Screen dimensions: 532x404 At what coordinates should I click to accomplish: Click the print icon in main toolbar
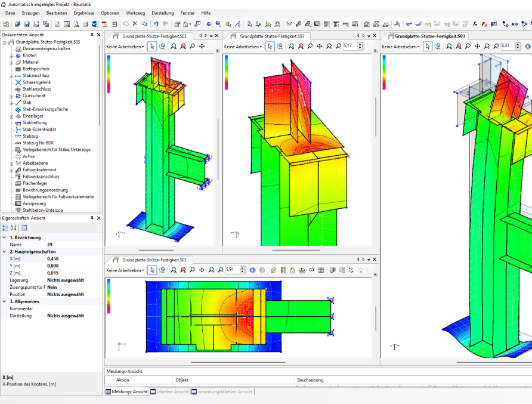coord(85,24)
